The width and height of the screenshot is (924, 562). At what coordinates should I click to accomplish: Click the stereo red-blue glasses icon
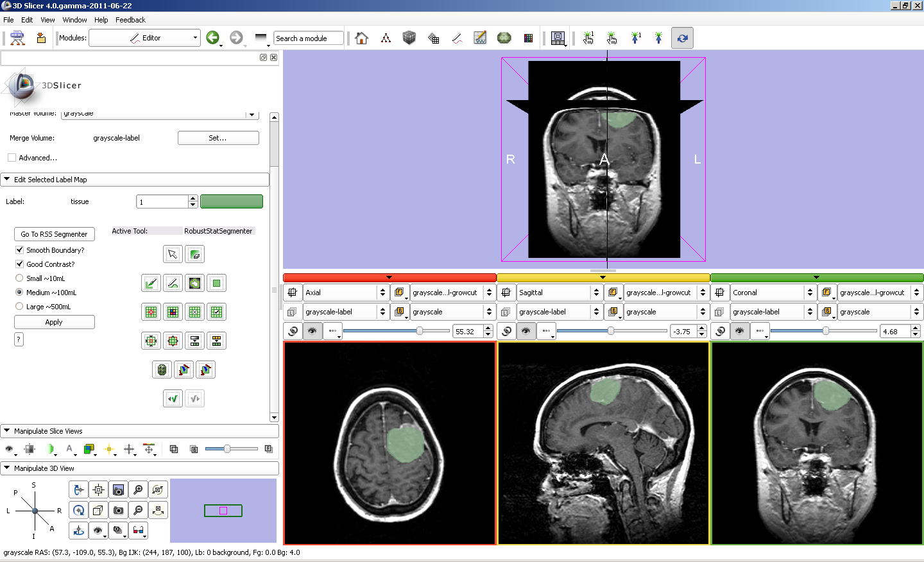tap(138, 531)
